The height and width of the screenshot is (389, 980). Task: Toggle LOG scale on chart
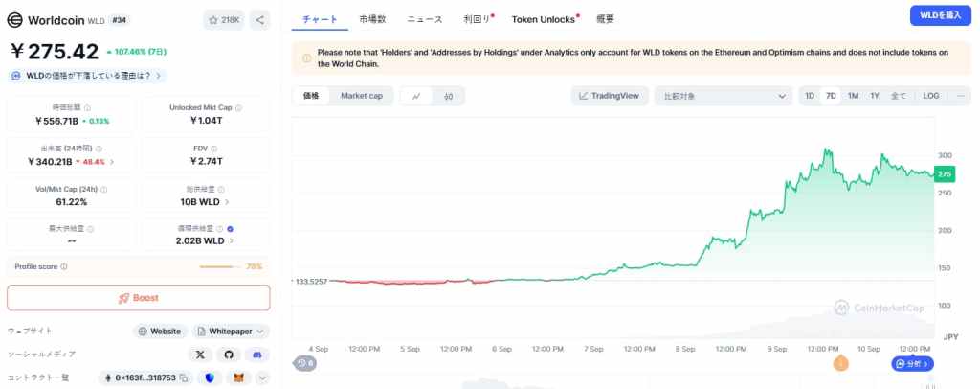(x=930, y=96)
